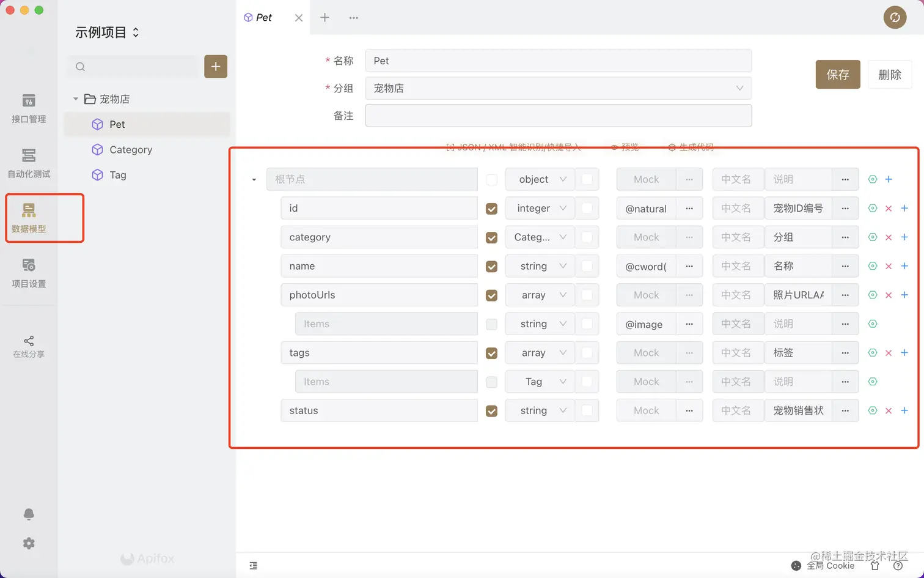The image size is (924, 578).
Task: Open notifications bell
Action: pyautogui.click(x=29, y=514)
